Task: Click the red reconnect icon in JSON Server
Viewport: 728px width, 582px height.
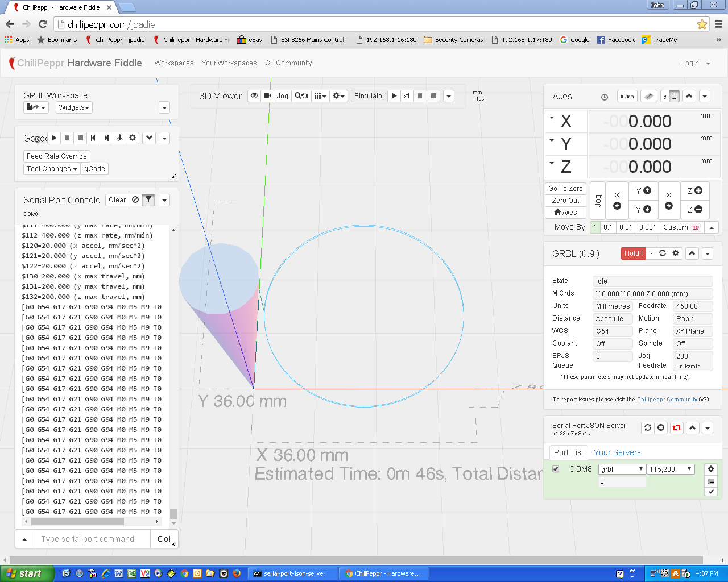Action: click(676, 428)
